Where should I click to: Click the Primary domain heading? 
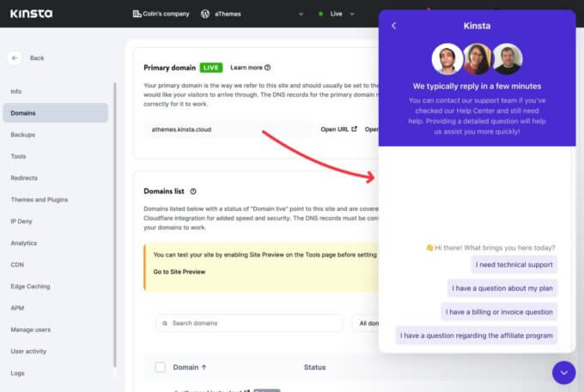click(169, 68)
